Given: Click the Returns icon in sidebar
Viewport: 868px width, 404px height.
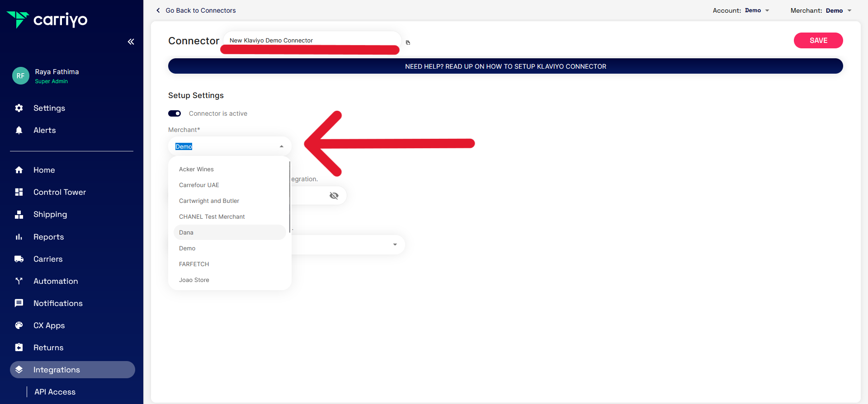Looking at the screenshot, I should point(19,348).
